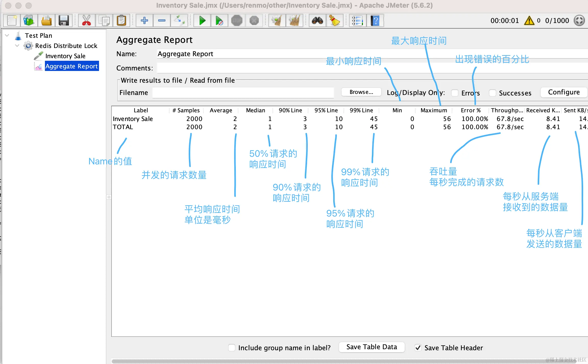This screenshot has height=364, width=588.
Task: Sort by 90% Line column header
Action: click(x=290, y=110)
